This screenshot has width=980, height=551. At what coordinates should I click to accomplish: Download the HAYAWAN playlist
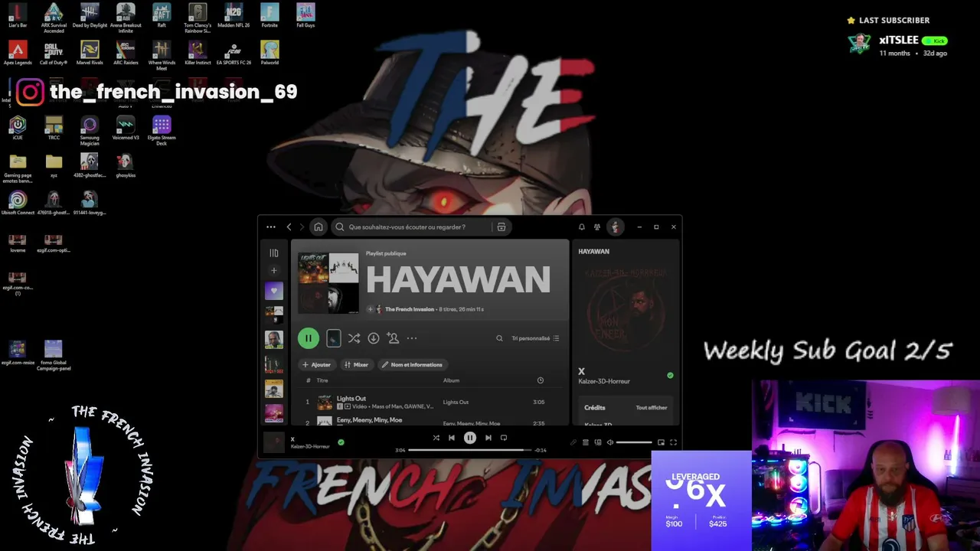pos(374,338)
